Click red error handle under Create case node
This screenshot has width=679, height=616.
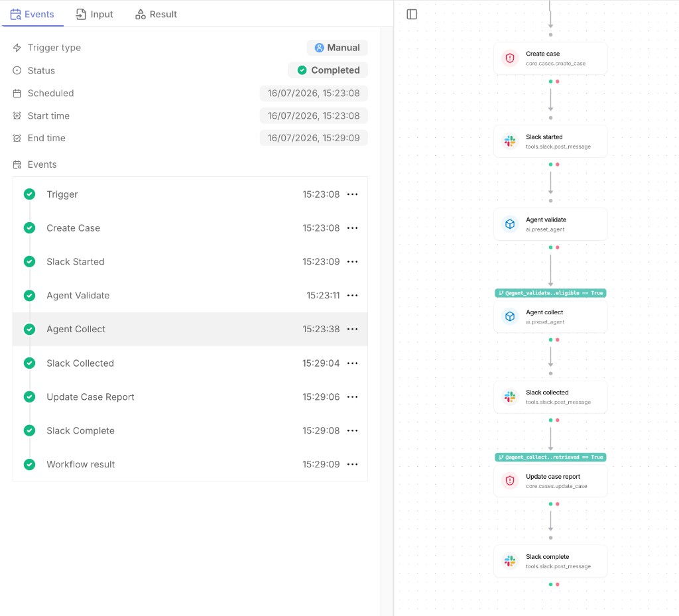click(x=557, y=82)
